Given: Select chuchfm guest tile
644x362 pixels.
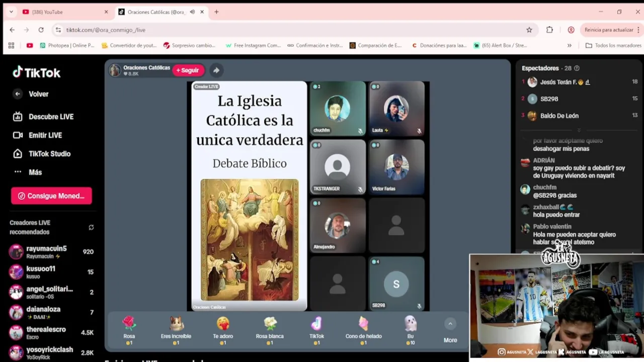Looking at the screenshot, I should point(338,109).
